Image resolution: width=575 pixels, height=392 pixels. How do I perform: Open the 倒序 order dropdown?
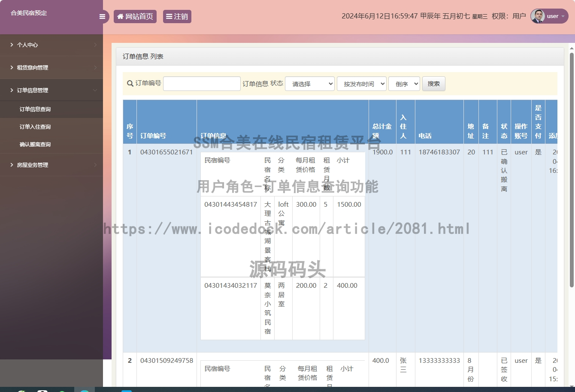404,84
